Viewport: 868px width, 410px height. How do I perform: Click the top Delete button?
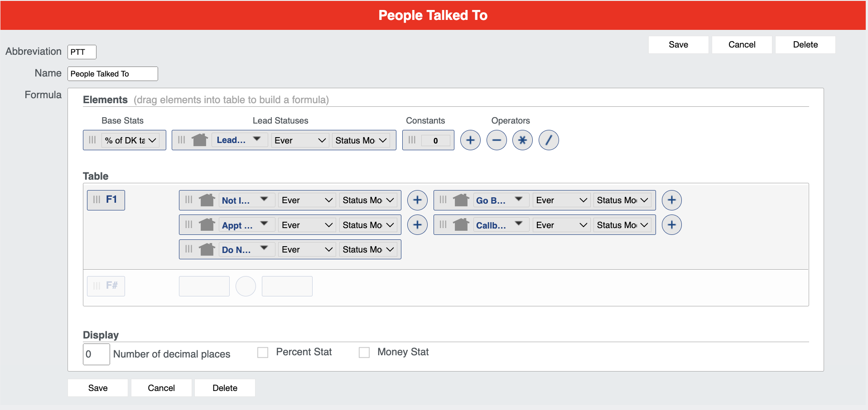805,45
